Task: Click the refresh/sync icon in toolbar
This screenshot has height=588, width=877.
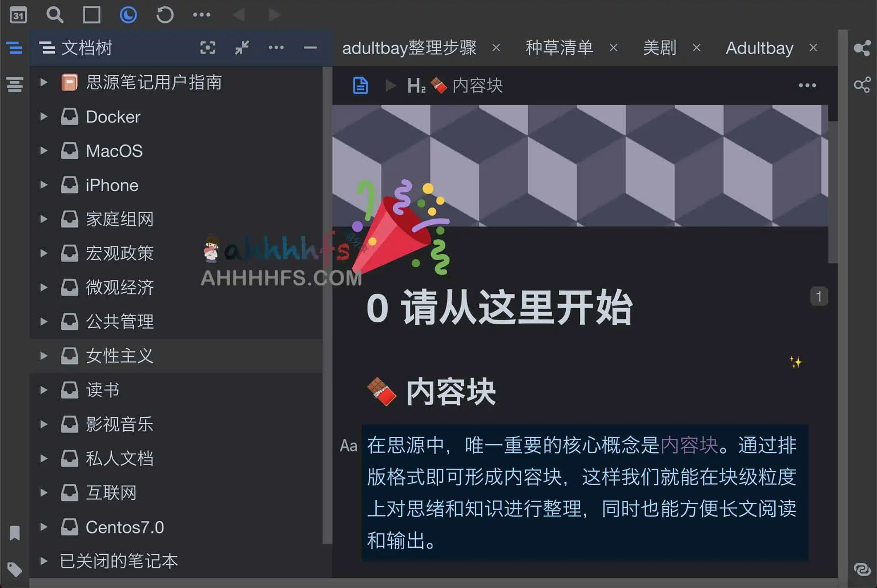Action: (164, 15)
